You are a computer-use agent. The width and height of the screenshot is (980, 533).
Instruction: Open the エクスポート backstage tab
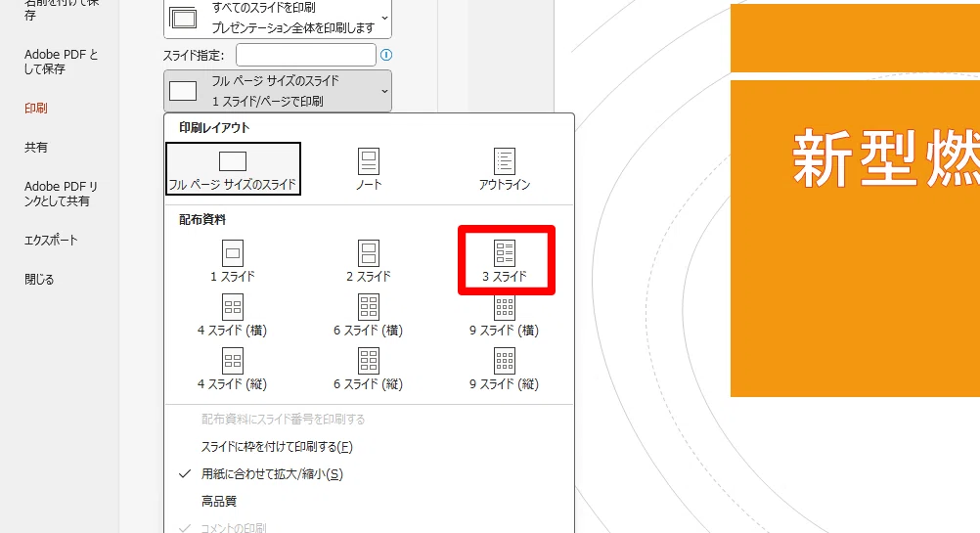coord(51,240)
